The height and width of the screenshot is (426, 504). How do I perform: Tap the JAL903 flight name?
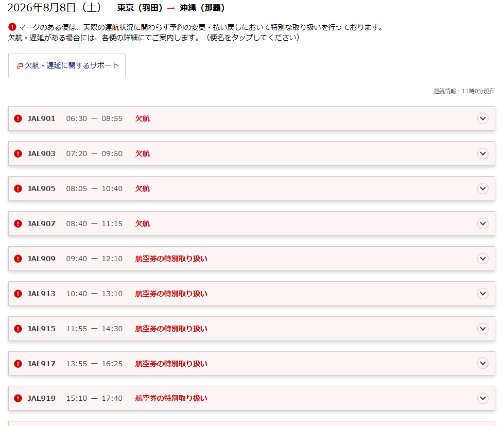[41, 154]
